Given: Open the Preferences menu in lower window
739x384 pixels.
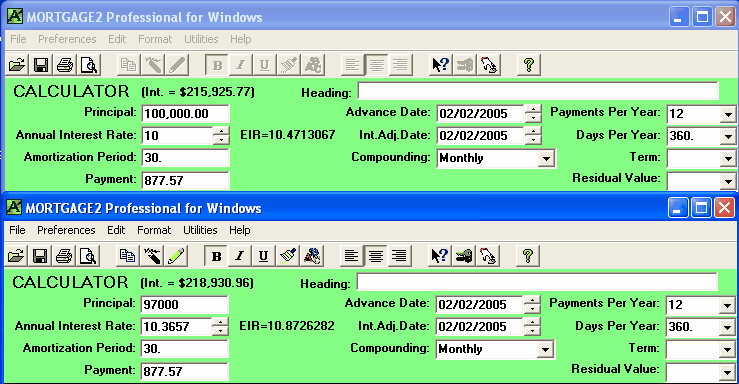Looking at the screenshot, I should [66, 230].
